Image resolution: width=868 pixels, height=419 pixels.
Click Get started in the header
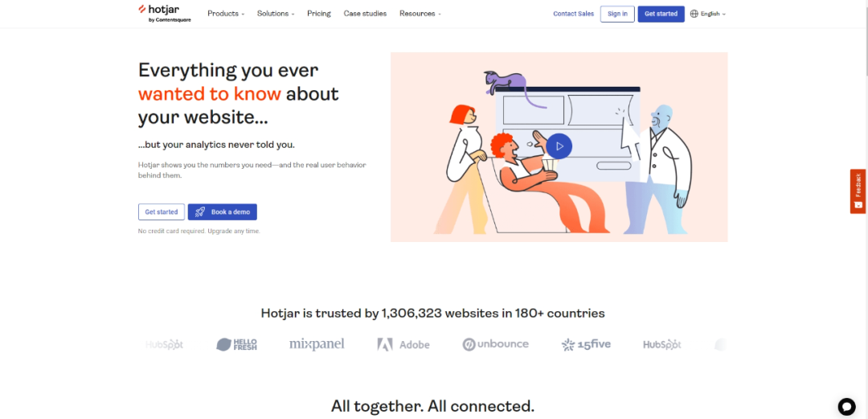(x=661, y=14)
